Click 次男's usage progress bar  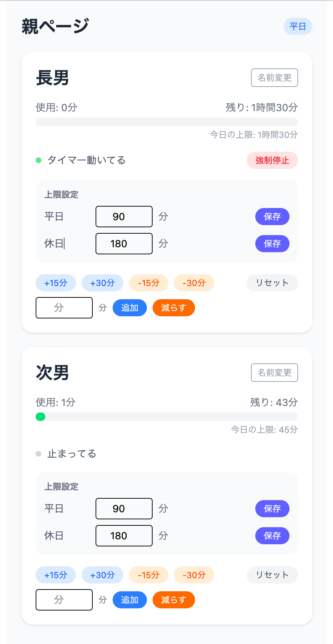167,417
